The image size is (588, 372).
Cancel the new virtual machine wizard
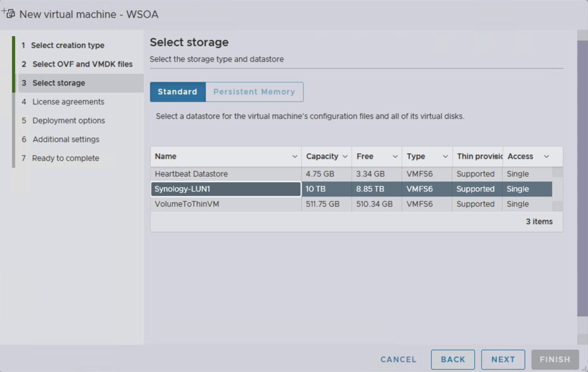pyautogui.click(x=398, y=359)
